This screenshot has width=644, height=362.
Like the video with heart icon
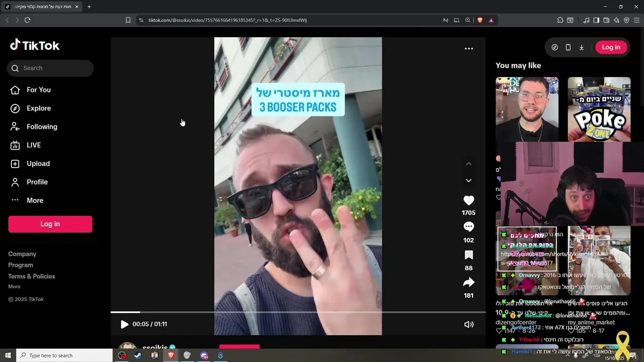pyautogui.click(x=468, y=200)
